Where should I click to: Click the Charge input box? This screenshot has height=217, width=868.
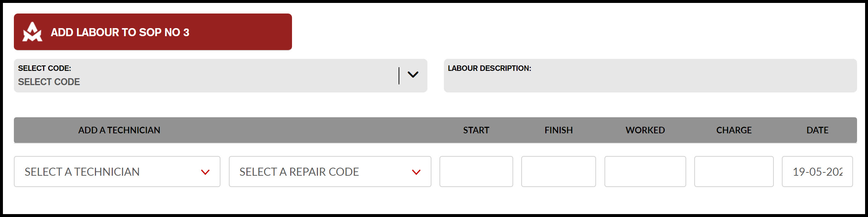click(734, 172)
